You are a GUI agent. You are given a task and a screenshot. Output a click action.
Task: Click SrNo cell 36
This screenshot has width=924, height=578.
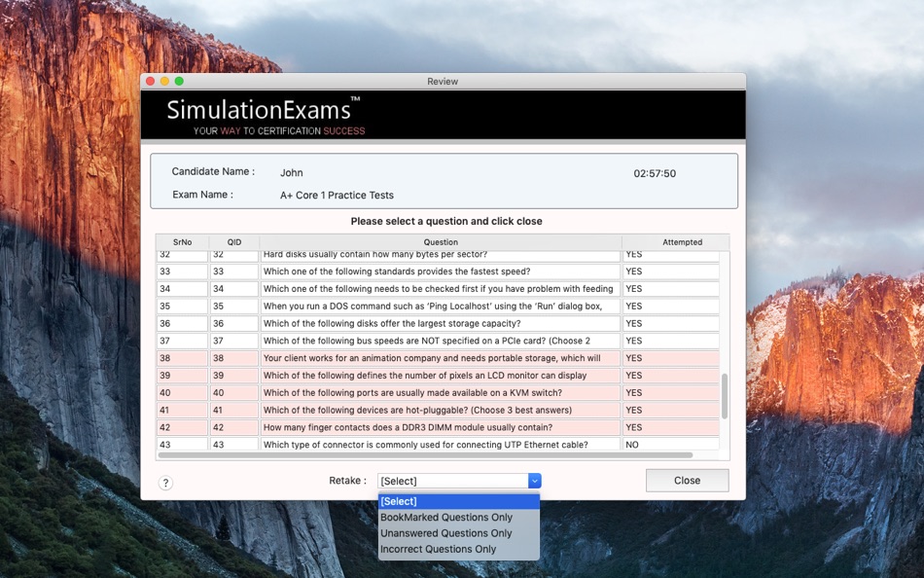point(182,323)
